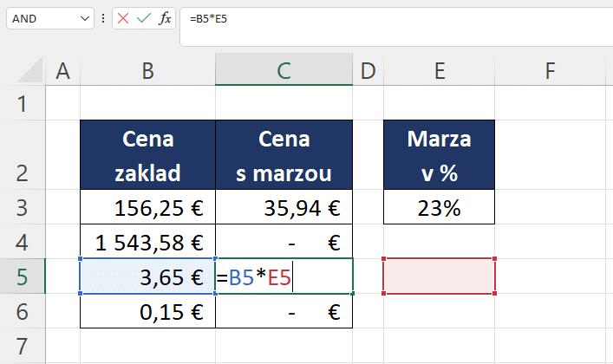The height and width of the screenshot is (364, 613).
Task: Select row 5 header
Action: tap(23, 276)
